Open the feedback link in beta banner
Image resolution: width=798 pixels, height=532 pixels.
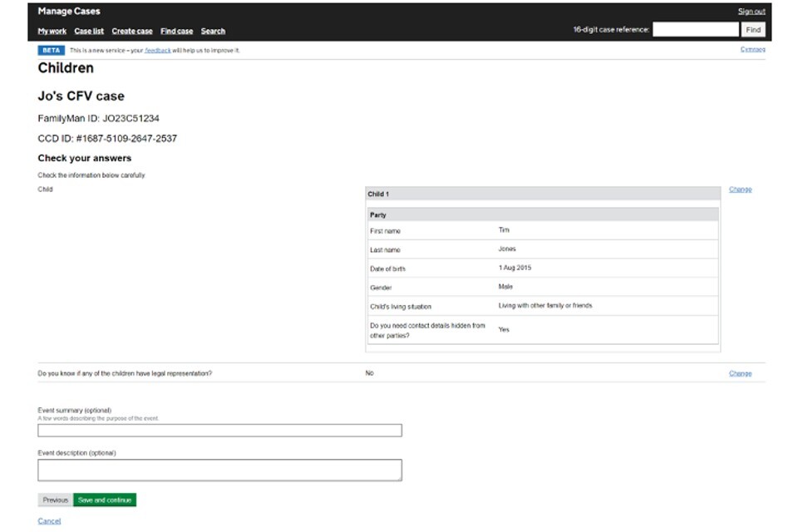(158, 51)
